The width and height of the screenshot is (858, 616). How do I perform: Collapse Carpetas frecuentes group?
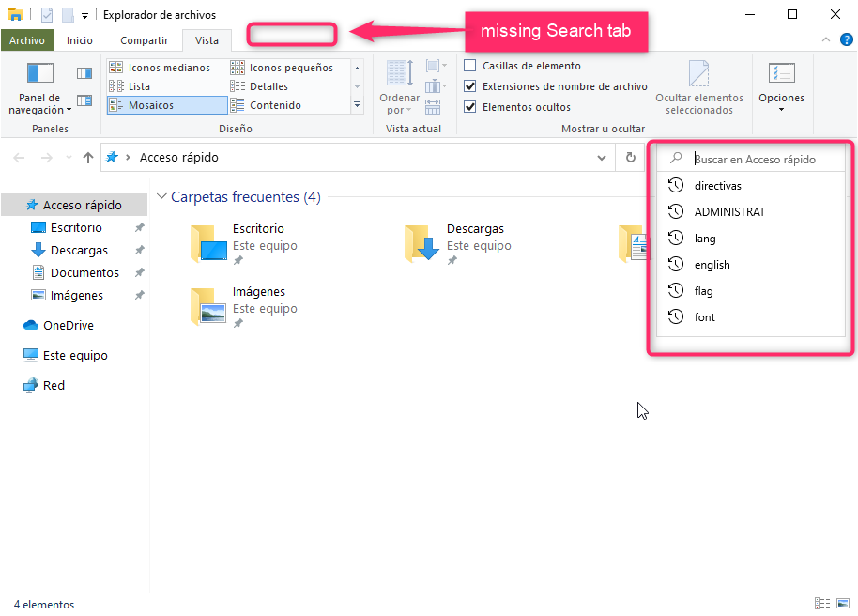click(162, 196)
